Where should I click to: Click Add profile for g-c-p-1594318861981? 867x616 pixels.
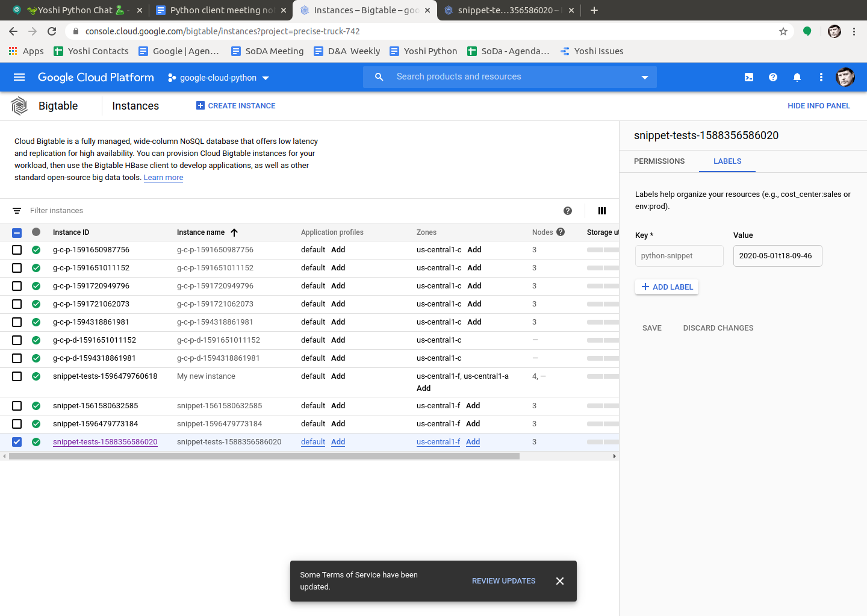point(338,322)
